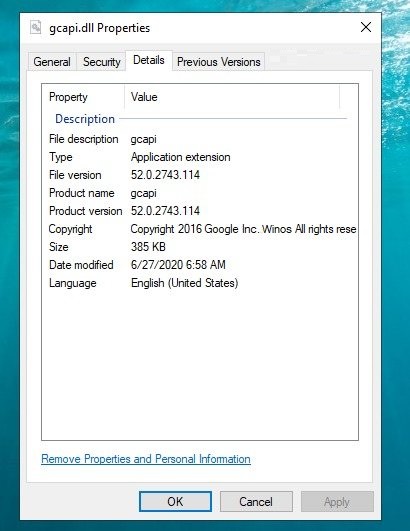This screenshot has width=410, height=531.
Task: Select the Copyright 2016 Google Inc. value
Action: 243,229
